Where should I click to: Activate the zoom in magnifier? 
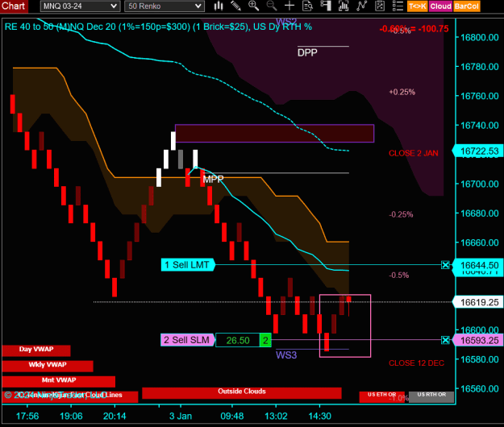[x=253, y=6]
